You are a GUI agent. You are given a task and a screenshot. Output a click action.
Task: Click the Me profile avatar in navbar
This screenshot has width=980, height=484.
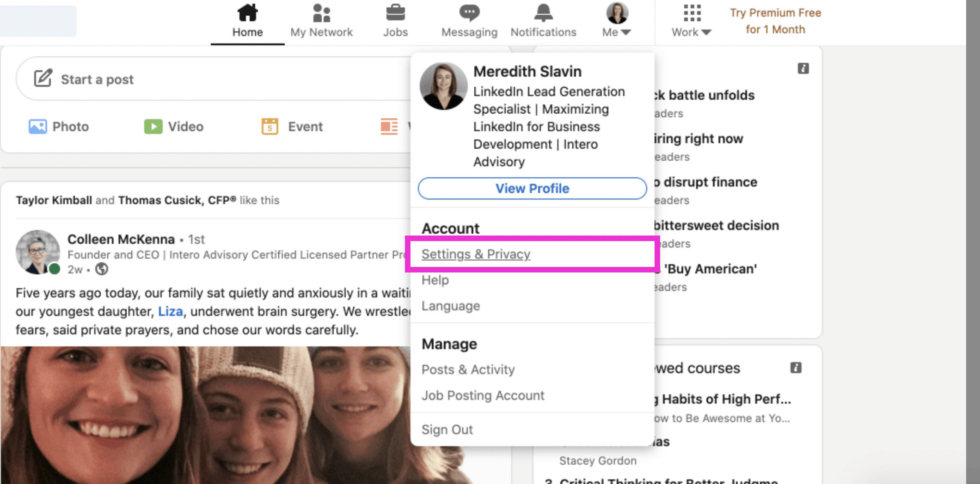[x=617, y=13]
